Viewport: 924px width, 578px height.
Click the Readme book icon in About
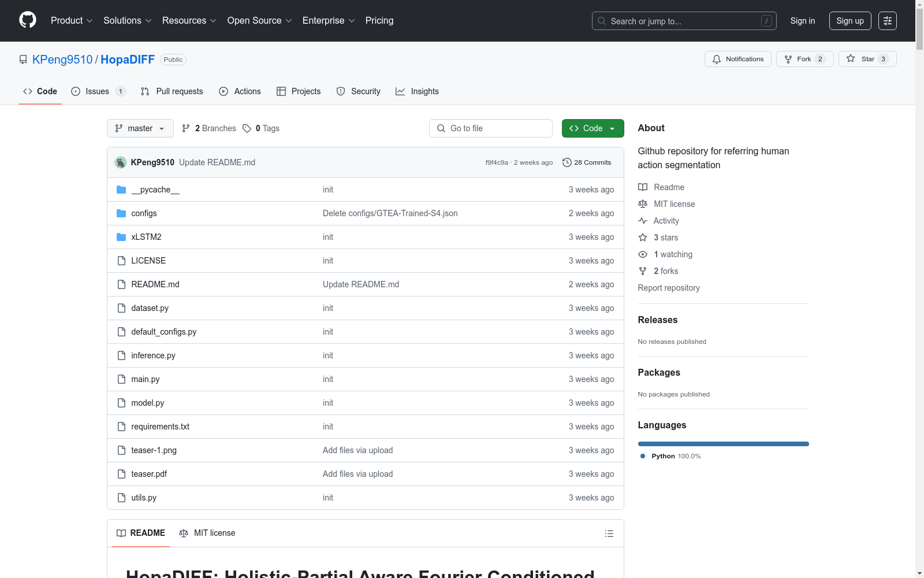[x=643, y=187]
